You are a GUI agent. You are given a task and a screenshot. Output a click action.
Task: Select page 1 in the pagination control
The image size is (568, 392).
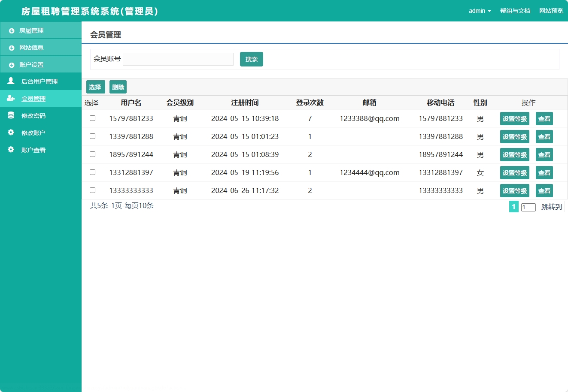[513, 207]
